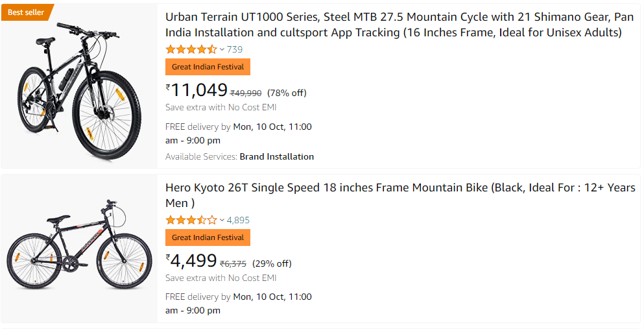Click the star rating of Urban Terrain cycle
This screenshot has width=644, height=329.
click(x=191, y=49)
